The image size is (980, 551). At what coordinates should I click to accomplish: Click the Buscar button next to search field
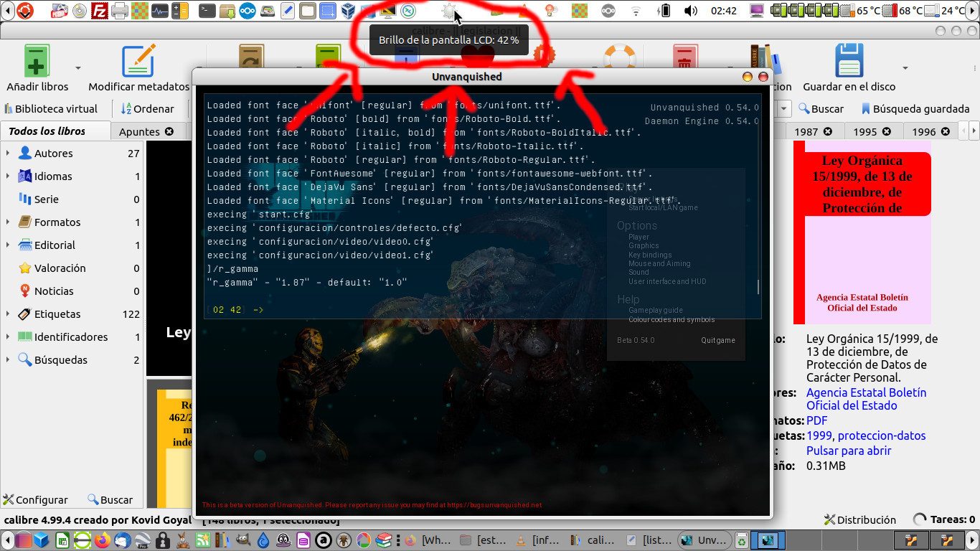[x=822, y=109]
